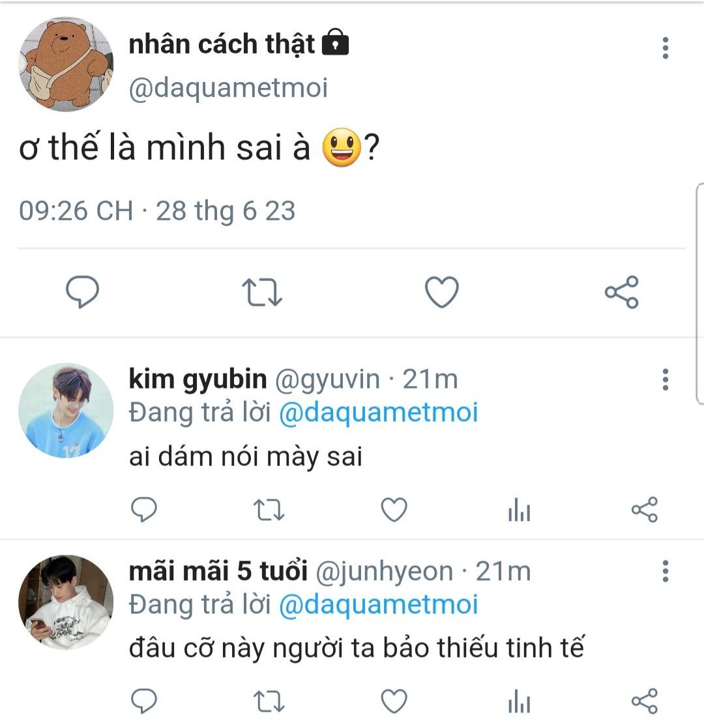The width and height of the screenshot is (704, 728).
Task: Open kim gyubin's profile avatar
Action: [66, 411]
